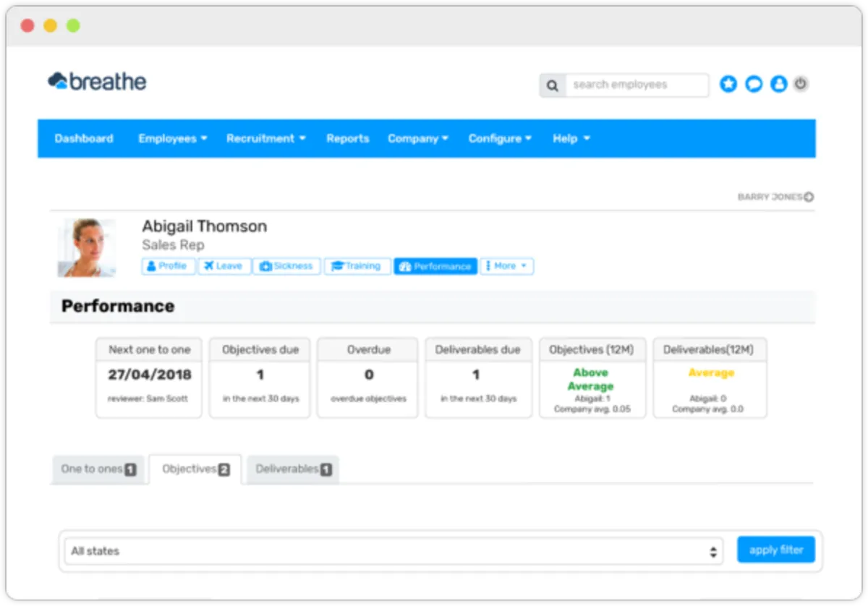Click the Abigail Thomson name heading
The width and height of the screenshot is (868, 606).
coord(205,226)
